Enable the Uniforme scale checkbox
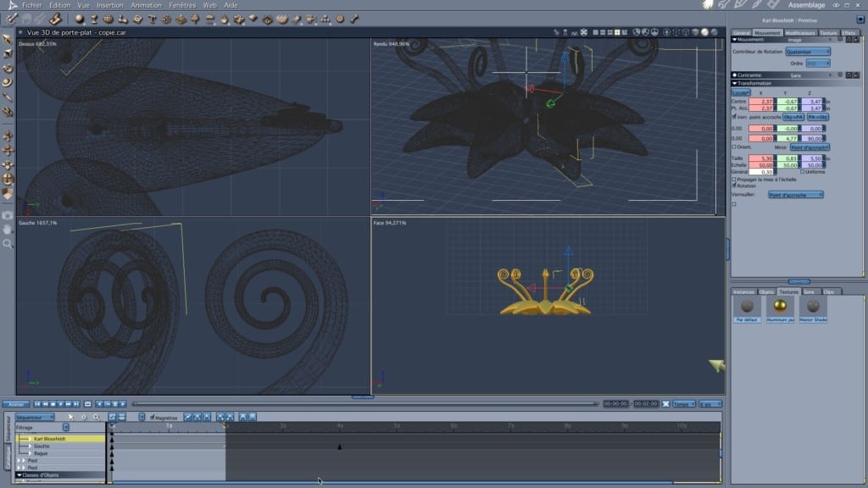Image resolution: width=868 pixels, height=488 pixels. [801, 172]
